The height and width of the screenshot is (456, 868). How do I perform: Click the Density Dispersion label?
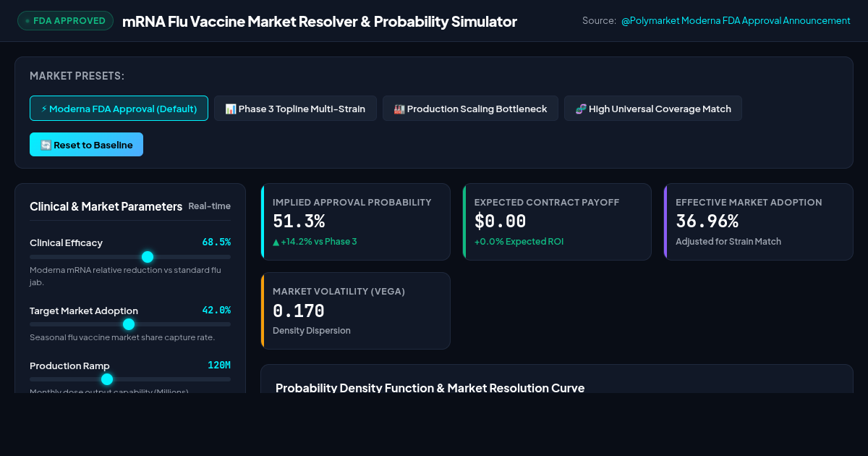312,331
